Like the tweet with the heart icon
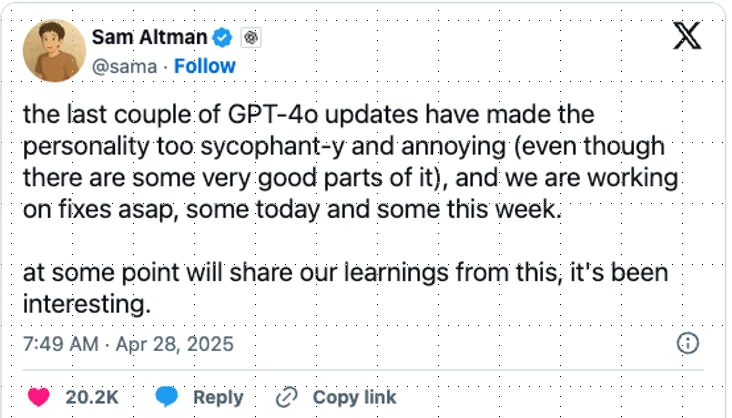The width and height of the screenshot is (732, 418). 39,397
